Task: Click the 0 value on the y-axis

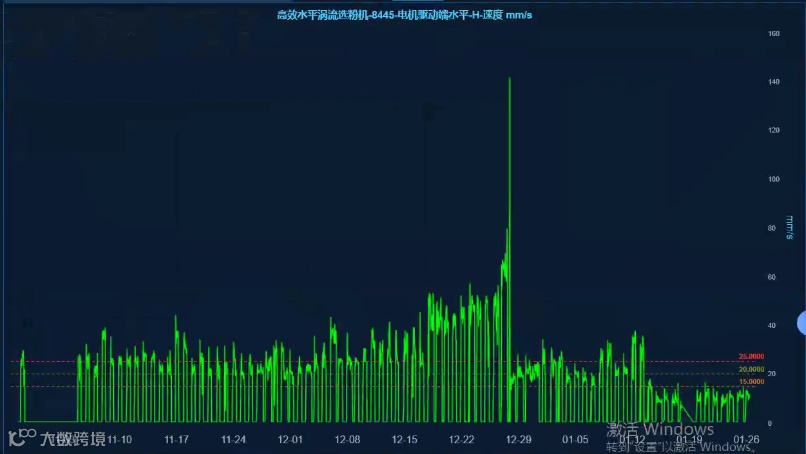Action: 770,423
